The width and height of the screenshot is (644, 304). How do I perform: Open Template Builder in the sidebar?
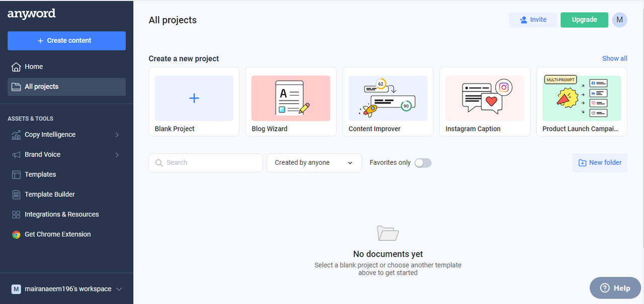(x=66, y=194)
